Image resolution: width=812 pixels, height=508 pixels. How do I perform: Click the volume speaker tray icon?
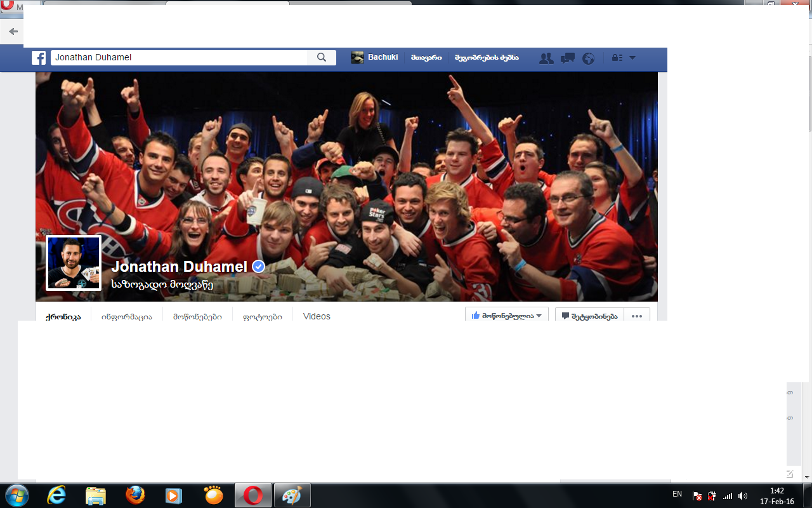click(x=743, y=496)
